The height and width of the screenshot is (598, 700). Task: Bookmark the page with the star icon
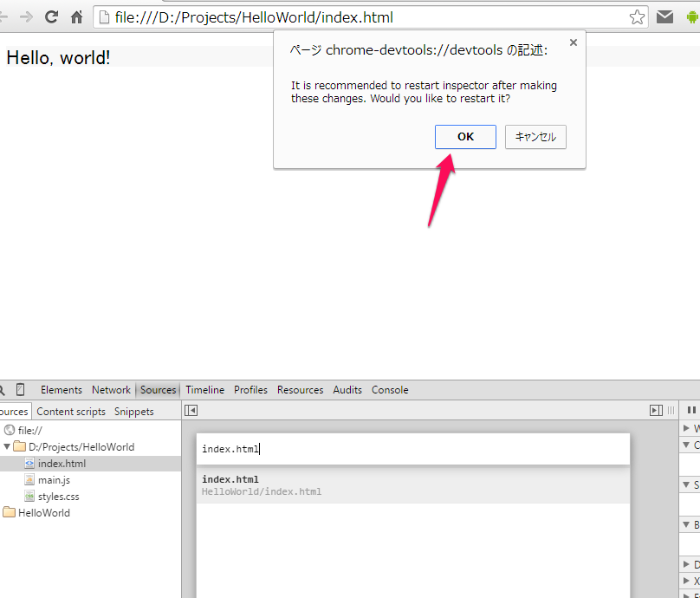pyautogui.click(x=637, y=16)
